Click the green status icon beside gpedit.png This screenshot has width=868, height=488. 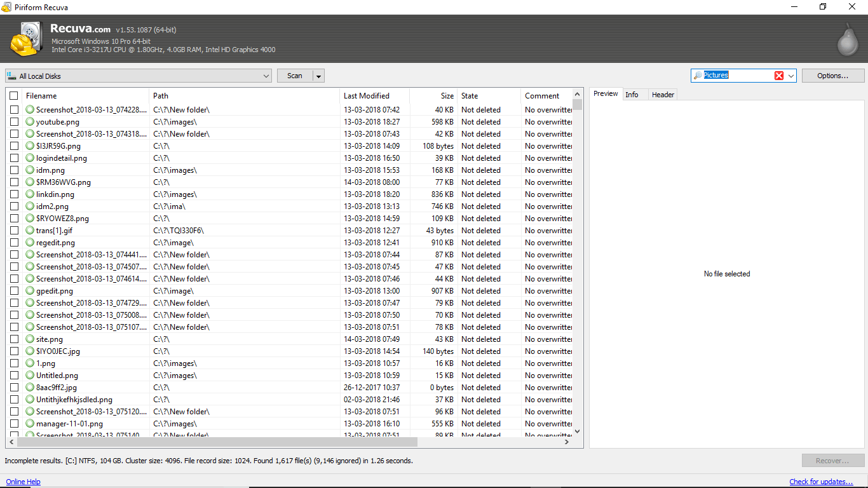click(x=30, y=291)
